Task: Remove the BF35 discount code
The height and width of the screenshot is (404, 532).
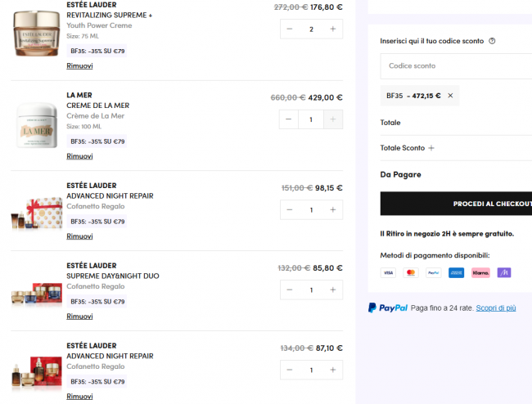Action: pos(450,96)
